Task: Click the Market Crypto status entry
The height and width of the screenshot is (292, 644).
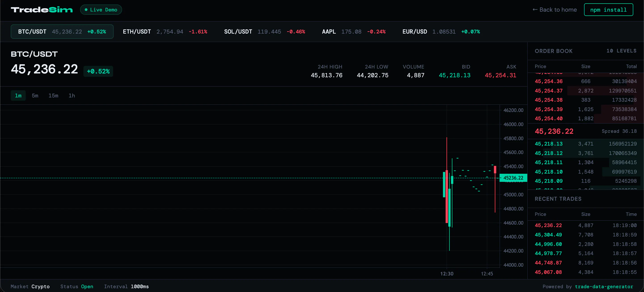Action: coord(30,286)
